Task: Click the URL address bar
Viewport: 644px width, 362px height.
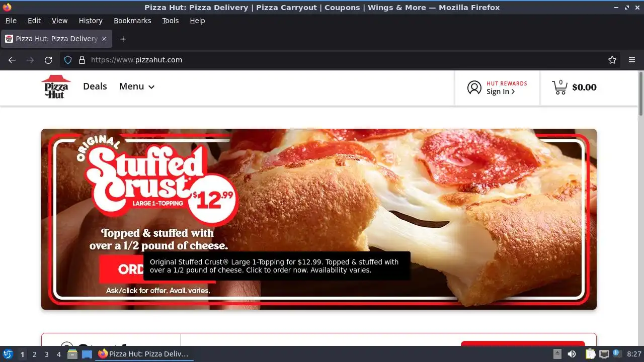Action: 340,60
